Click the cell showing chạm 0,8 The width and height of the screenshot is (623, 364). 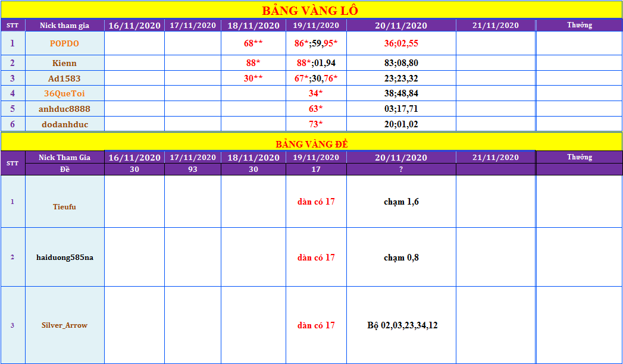(401, 258)
